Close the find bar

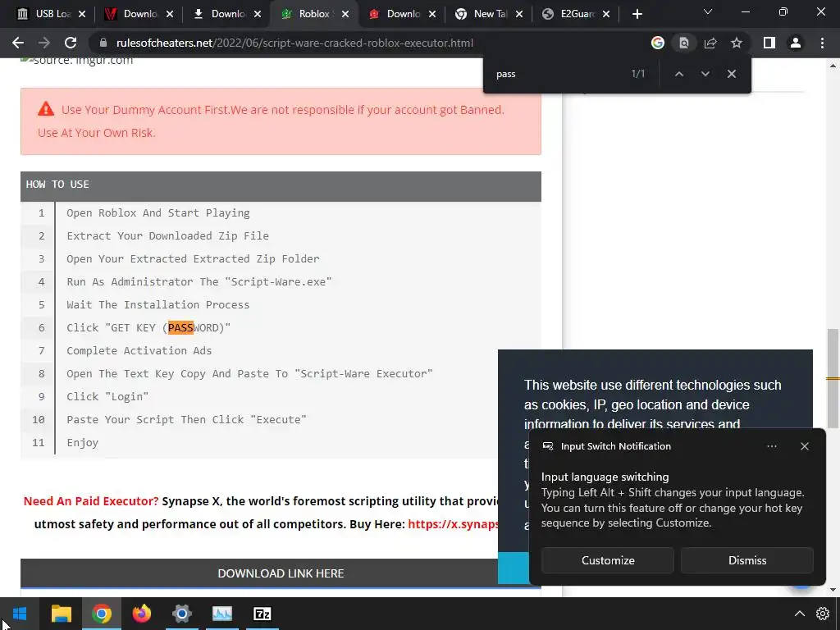point(731,74)
